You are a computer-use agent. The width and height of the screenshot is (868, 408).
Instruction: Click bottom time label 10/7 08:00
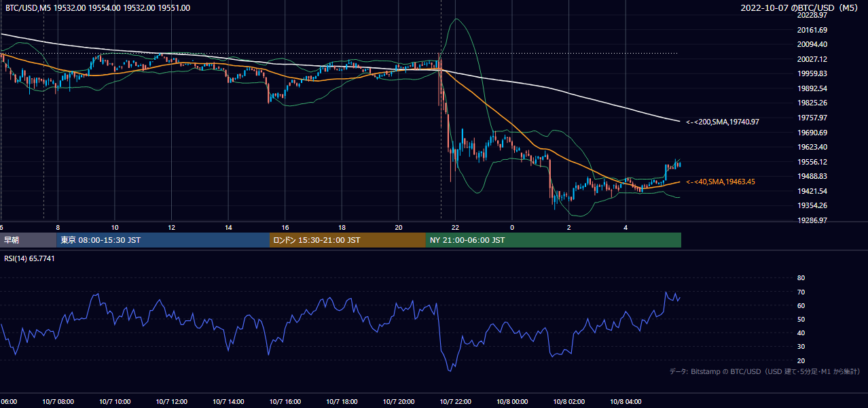58,402
